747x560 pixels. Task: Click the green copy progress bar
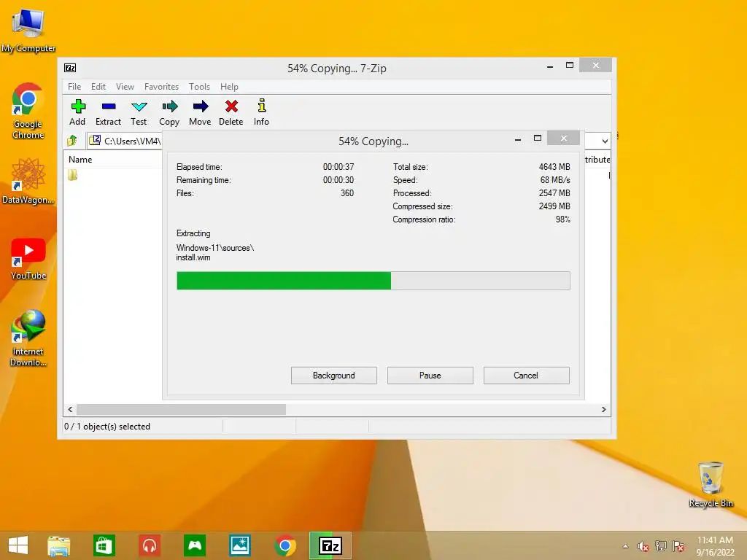coord(373,281)
